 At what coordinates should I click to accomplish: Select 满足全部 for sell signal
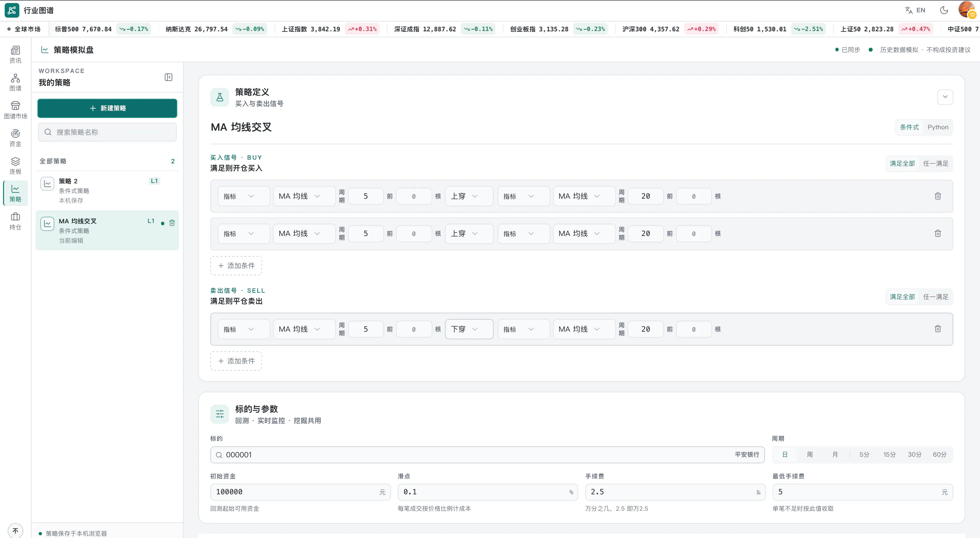(x=902, y=297)
